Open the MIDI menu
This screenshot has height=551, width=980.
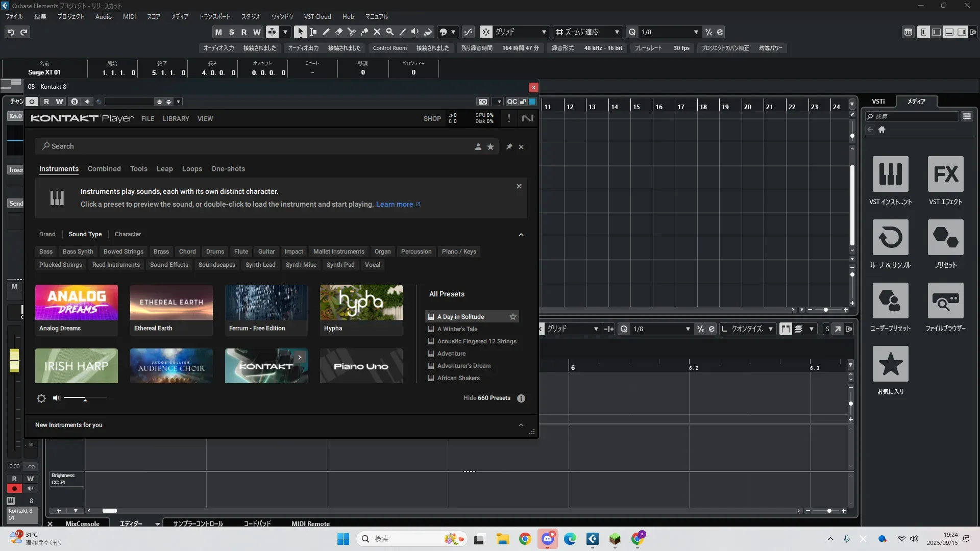click(129, 16)
